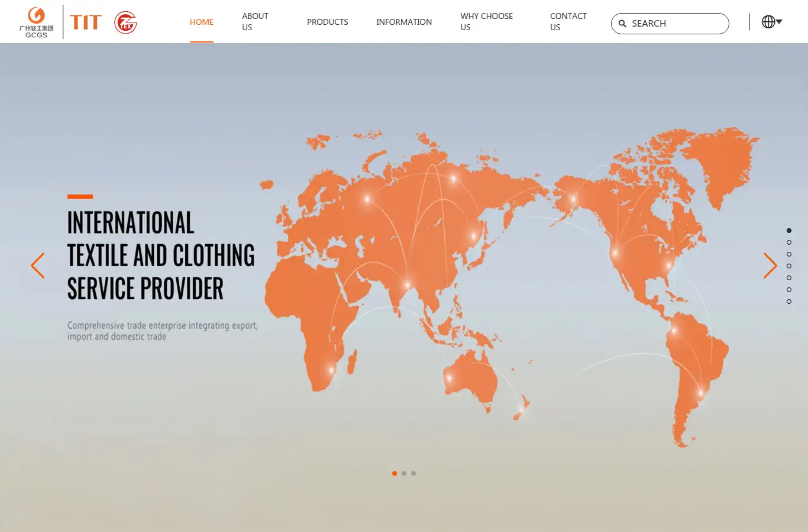Jump to fifth page section dot

point(789,278)
